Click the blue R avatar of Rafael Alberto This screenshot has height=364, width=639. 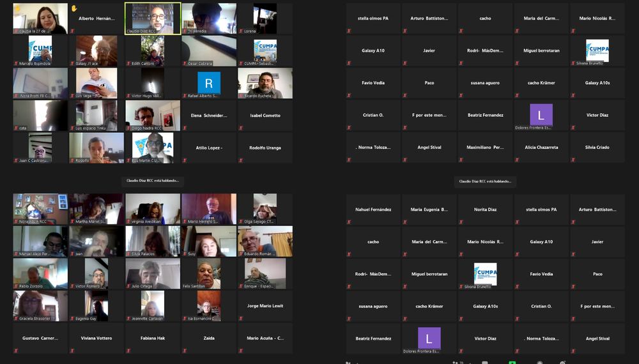pyautogui.click(x=208, y=82)
